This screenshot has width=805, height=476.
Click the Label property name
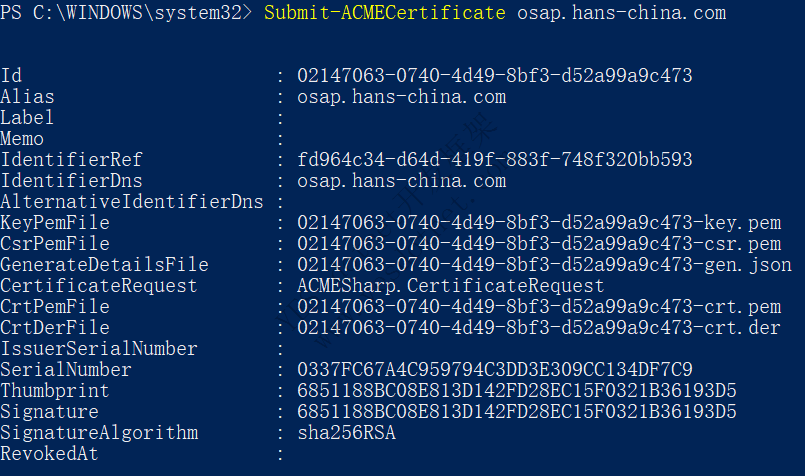point(27,118)
